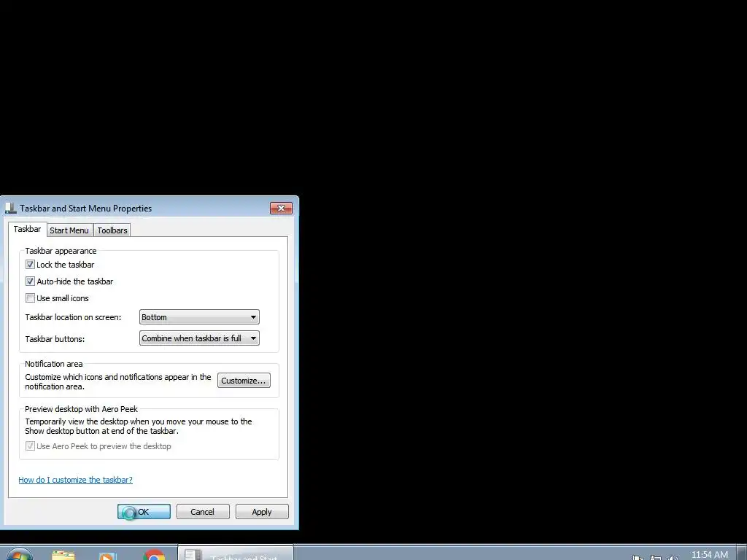The width and height of the screenshot is (747, 560).
Task: Open Taskbar location on screen dropdown
Action: [199, 317]
